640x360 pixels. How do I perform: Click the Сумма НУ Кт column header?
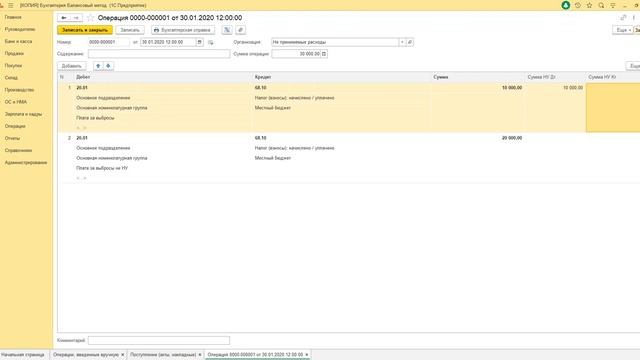point(612,77)
